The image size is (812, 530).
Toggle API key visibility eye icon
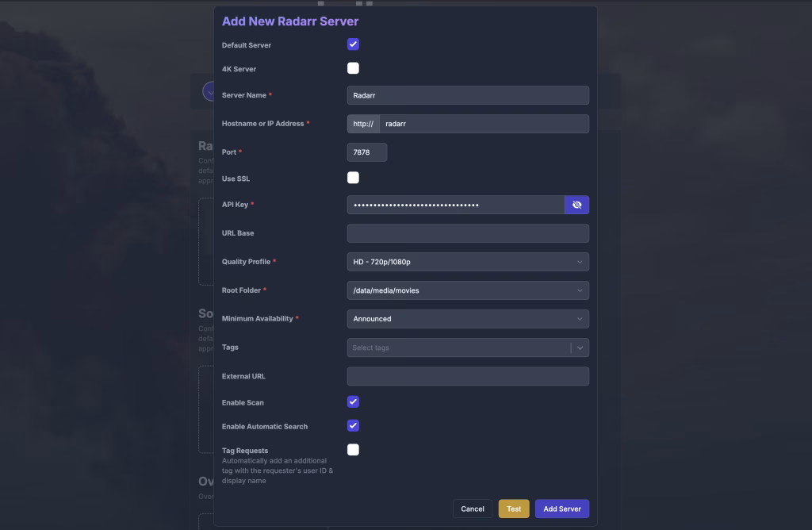click(576, 205)
